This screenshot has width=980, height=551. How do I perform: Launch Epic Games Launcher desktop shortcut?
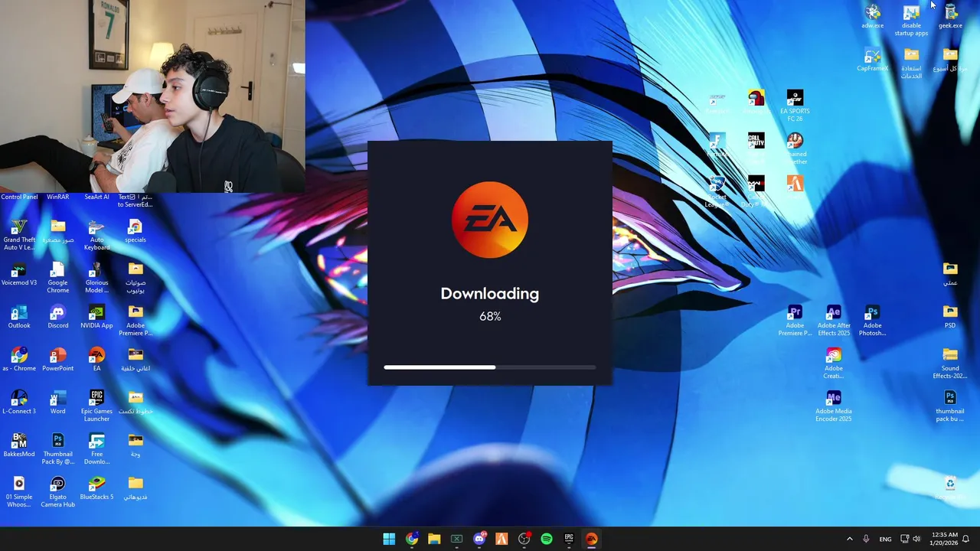(x=96, y=406)
